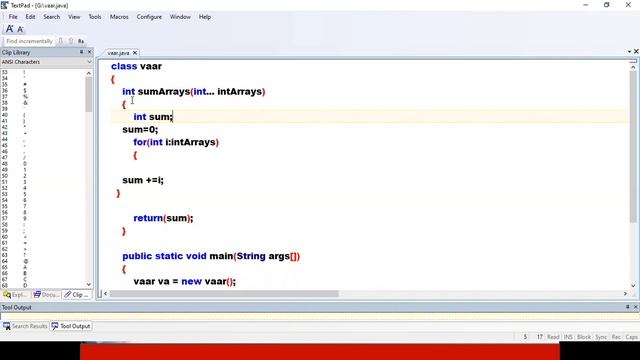Open the ANSI Characters dropdown

tap(89, 62)
